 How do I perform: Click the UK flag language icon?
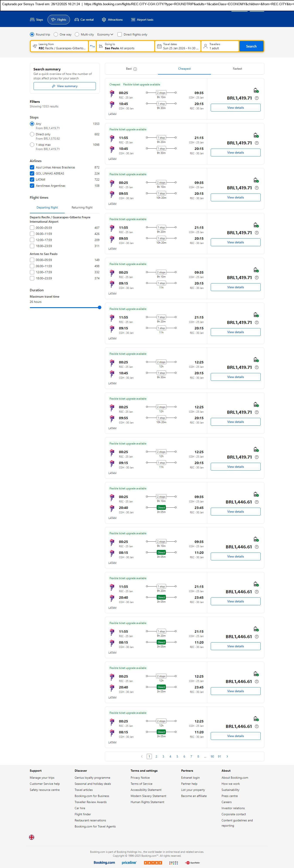(32, 837)
